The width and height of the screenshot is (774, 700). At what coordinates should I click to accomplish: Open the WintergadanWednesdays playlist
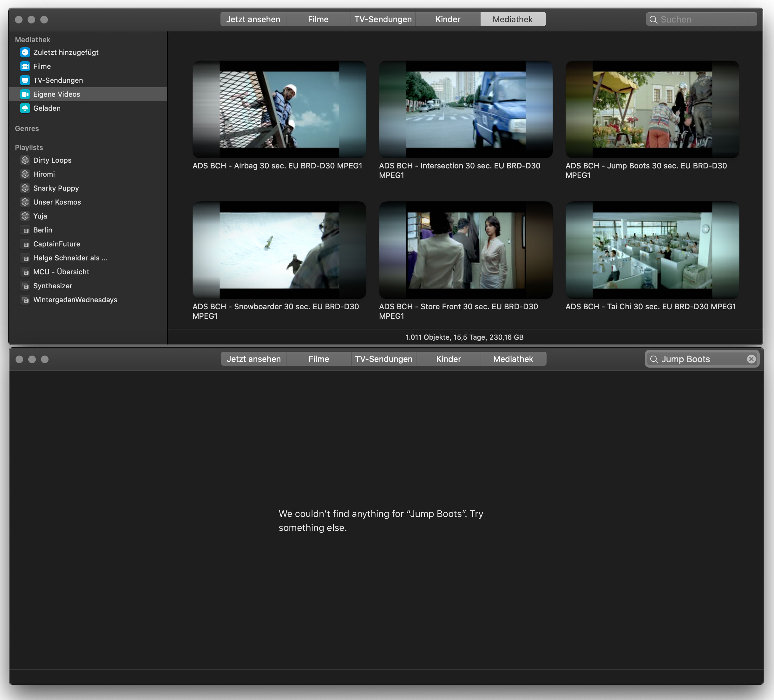[75, 300]
